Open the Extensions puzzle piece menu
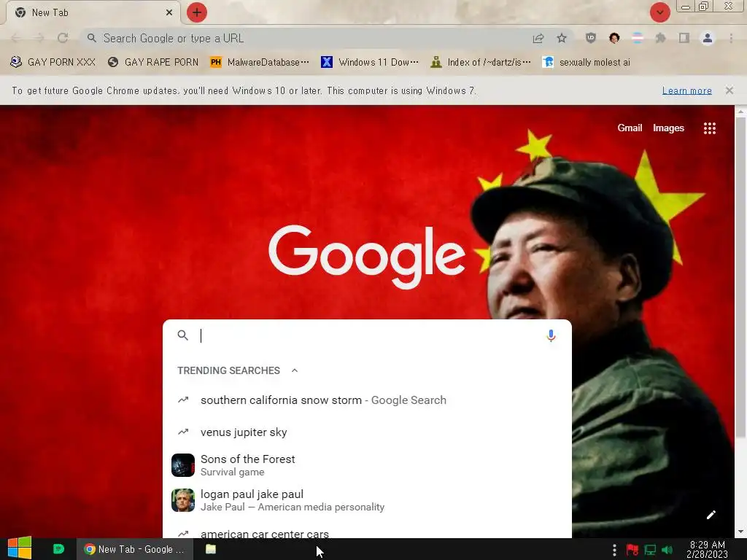The image size is (747, 560). 661,38
